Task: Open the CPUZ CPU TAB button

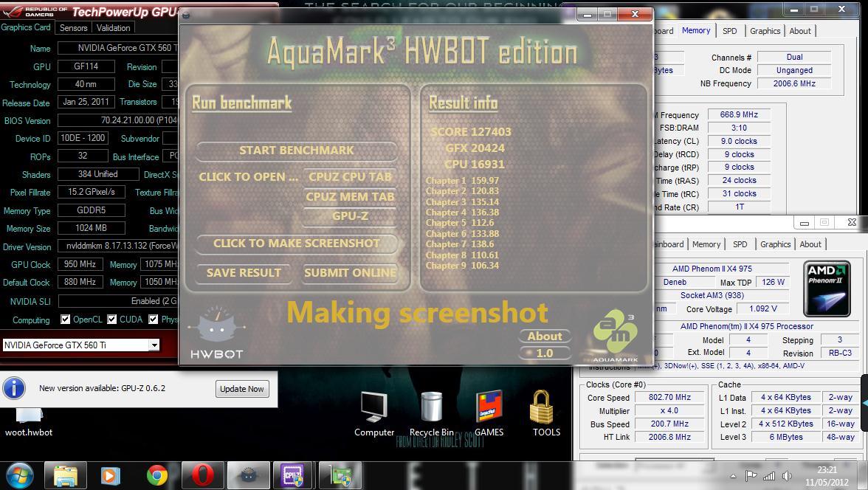Action: pos(350,176)
